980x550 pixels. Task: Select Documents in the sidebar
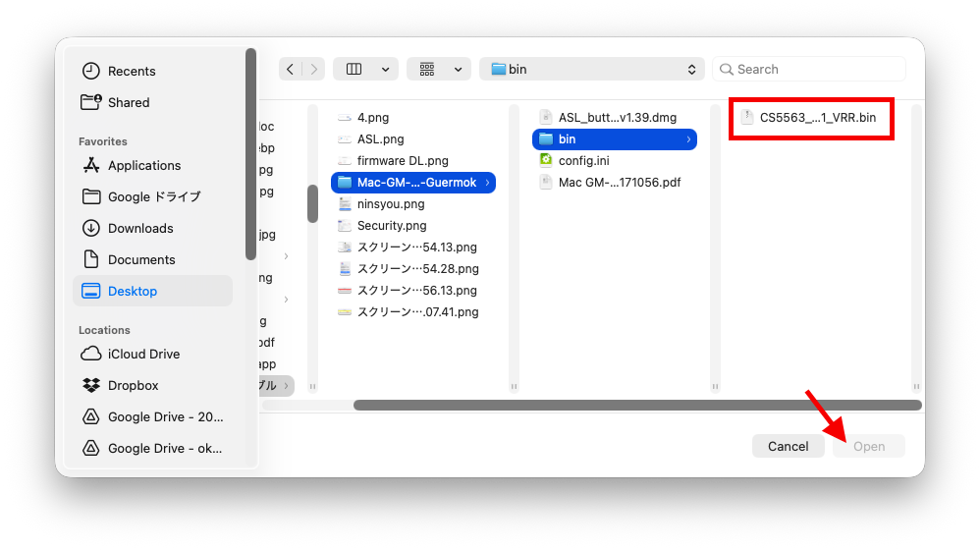(141, 259)
